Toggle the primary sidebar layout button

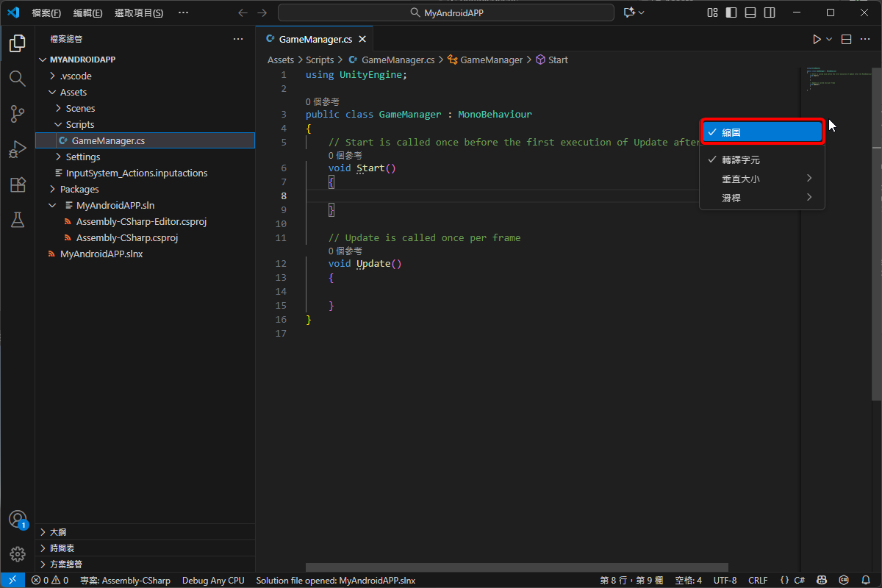731,12
